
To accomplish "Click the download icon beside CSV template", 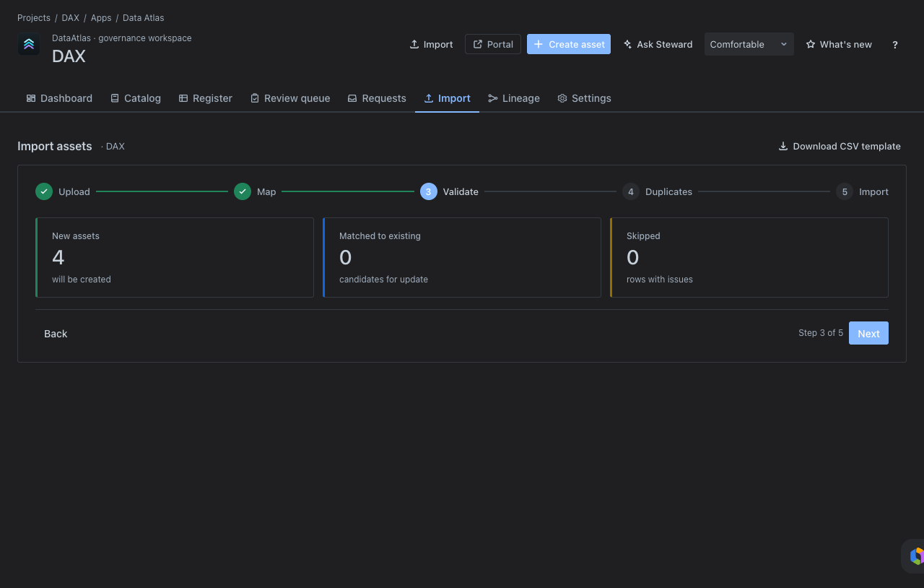I will pos(783,146).
